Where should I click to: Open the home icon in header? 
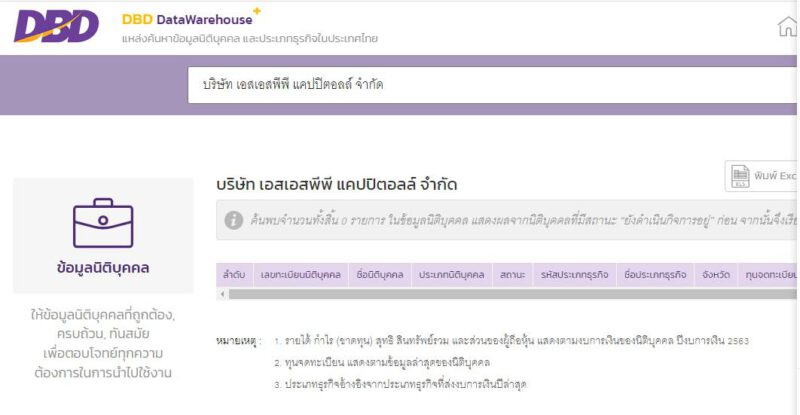coord(787,27)
